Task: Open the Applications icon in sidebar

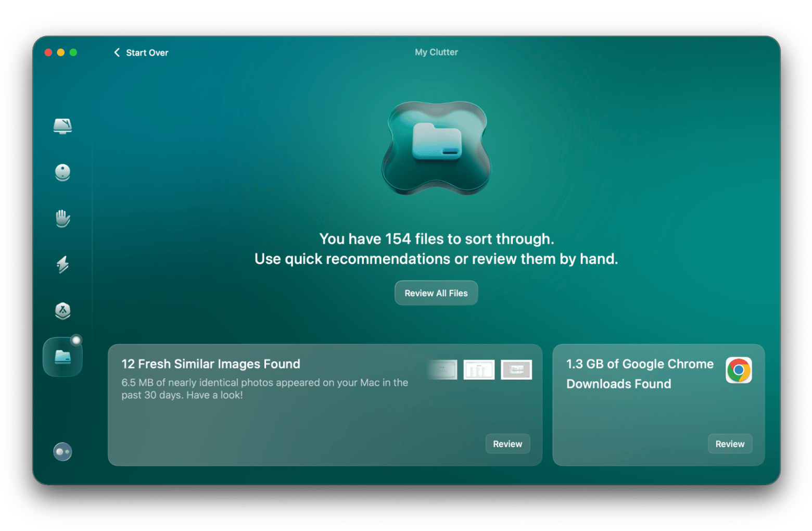Action: pyautogui.click(x=62, y=311)
